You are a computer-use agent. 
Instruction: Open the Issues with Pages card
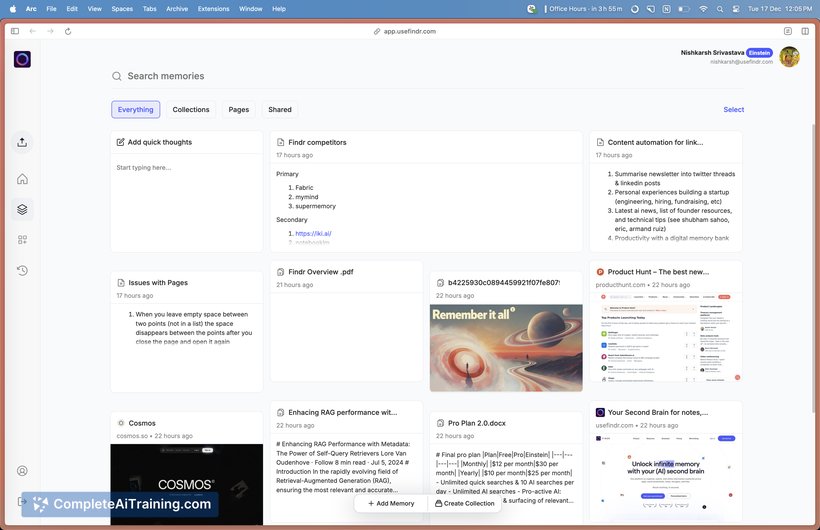click(187, 331)
